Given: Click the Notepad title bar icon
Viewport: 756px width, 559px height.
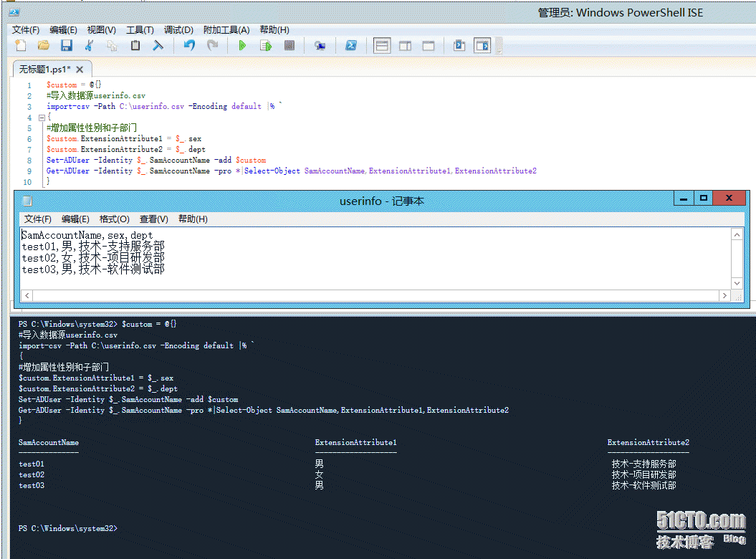Looking at the screenshot, I should pos(27,201).
